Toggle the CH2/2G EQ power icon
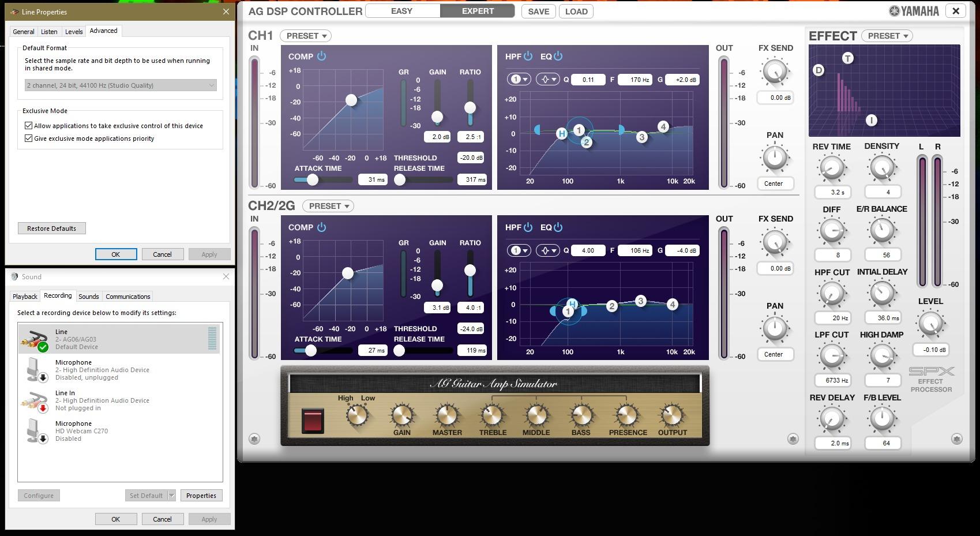This screenshot has height=536, width=980. click(558, 227)
